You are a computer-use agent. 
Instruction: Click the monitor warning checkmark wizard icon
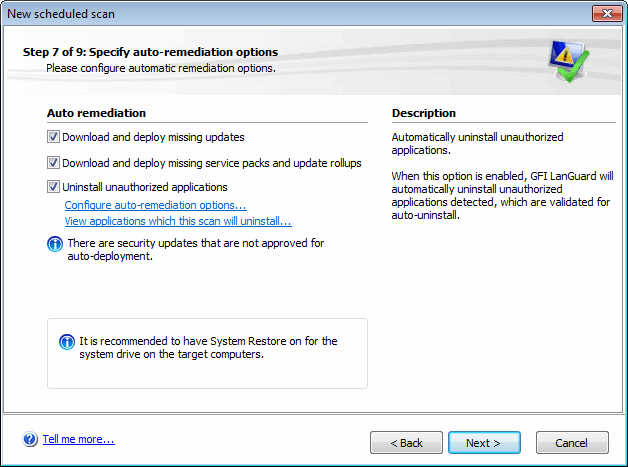[x=568, y=60]
